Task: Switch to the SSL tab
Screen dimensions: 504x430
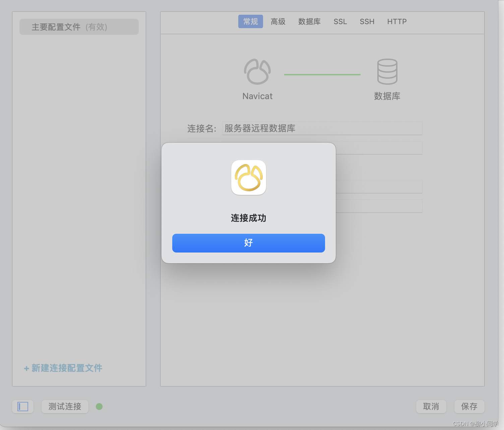Action: (340, 21)
